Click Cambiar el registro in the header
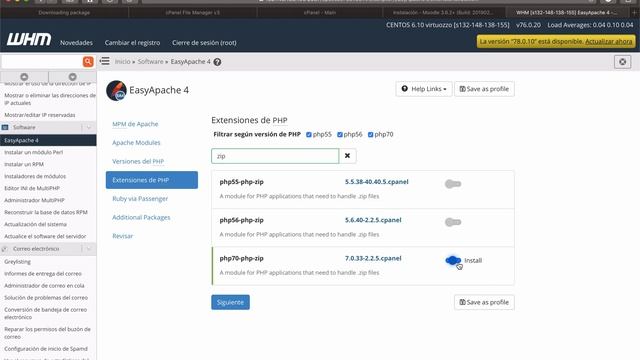 tap(132, 42)
